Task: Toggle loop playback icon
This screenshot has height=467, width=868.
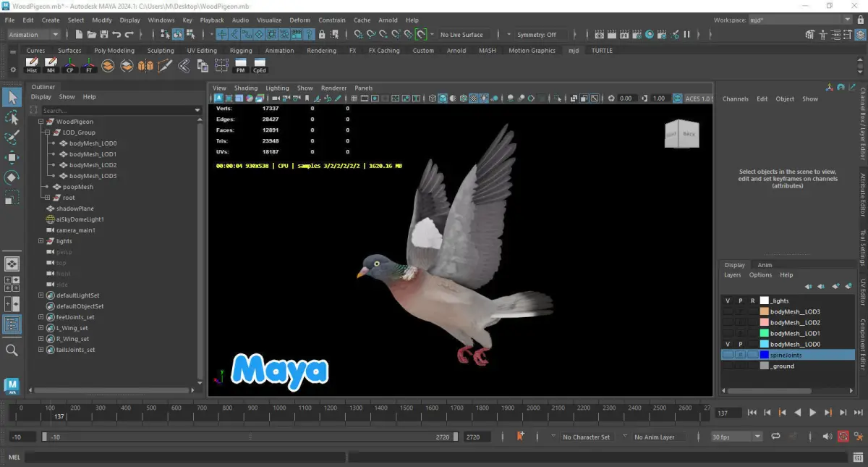Action: pyautogui.click(x=776, y=437)
